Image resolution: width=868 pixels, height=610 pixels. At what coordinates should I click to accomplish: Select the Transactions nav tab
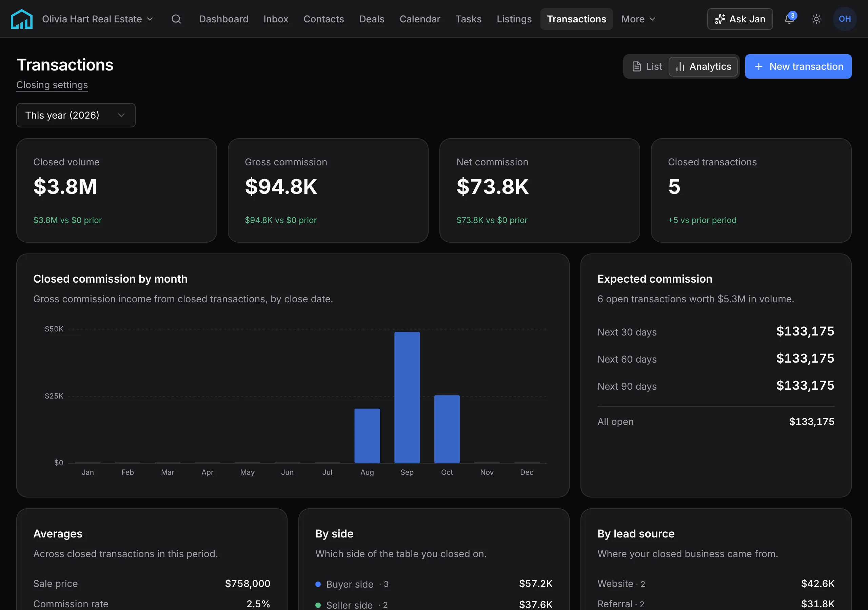point(576,19)
